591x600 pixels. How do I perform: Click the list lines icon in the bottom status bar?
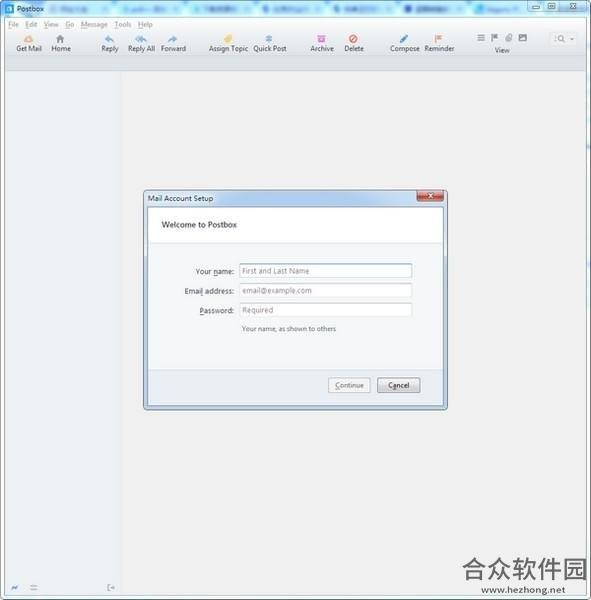coord(34,587)
